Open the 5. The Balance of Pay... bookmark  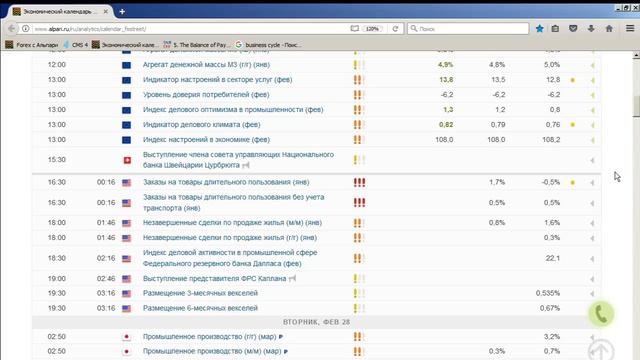197,44
